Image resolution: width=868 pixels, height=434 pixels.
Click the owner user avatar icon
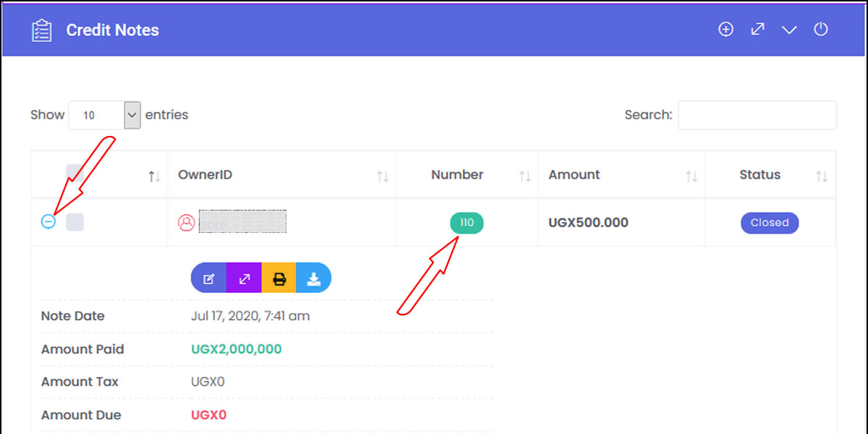[x=187, y=223]
